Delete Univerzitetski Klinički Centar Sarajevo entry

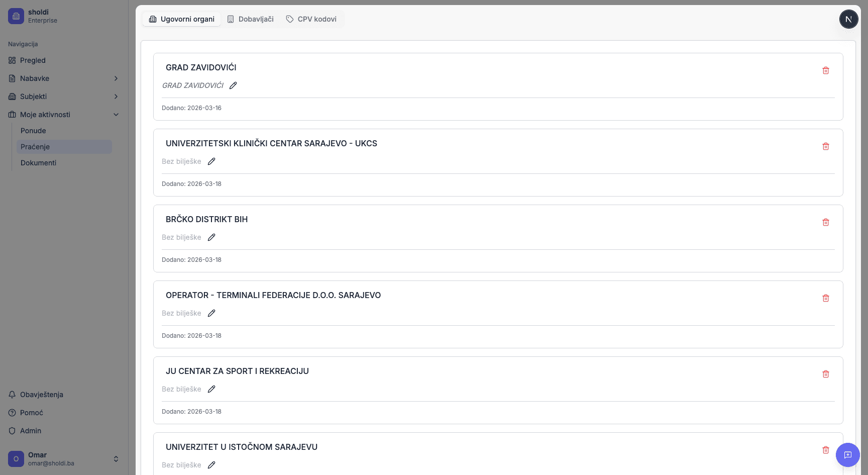(x=825, y=146)
